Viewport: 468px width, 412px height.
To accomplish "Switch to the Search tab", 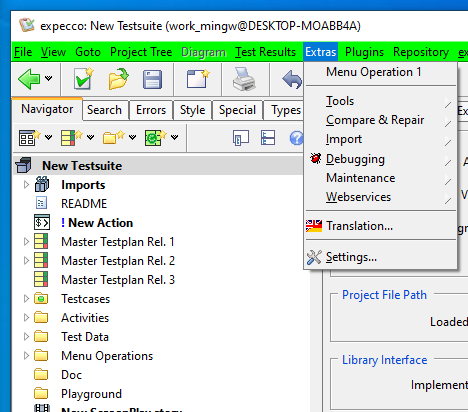I will [105, 110].
